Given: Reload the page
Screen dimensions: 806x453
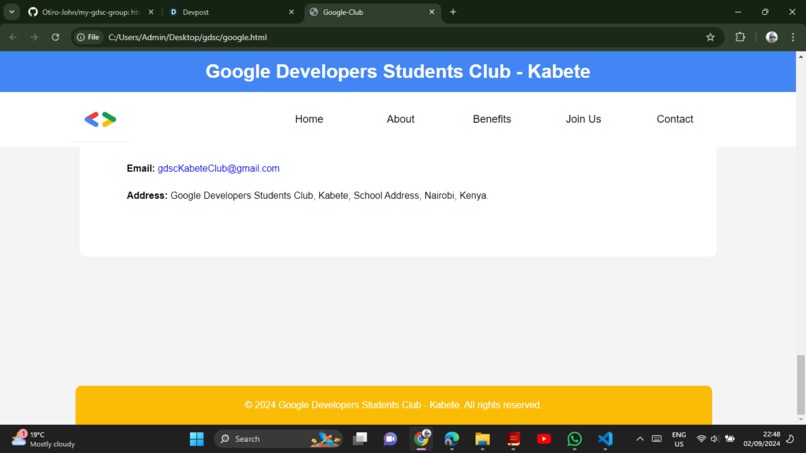Looking at the screenshot, I should (x=56, y=37).
